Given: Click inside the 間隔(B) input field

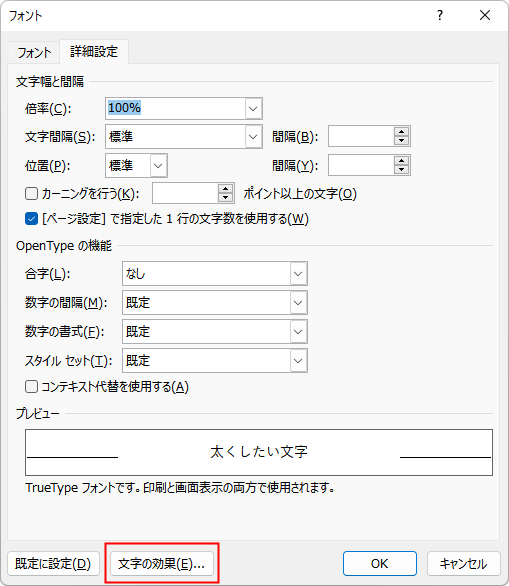Looking at the screenshot, I should (361, 136).
